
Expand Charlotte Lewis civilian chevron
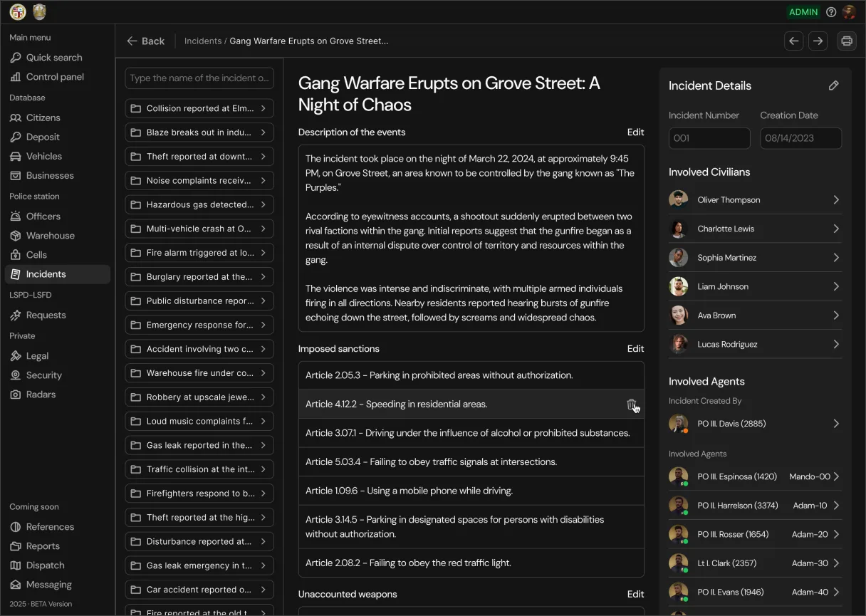(x=836, y=229)
